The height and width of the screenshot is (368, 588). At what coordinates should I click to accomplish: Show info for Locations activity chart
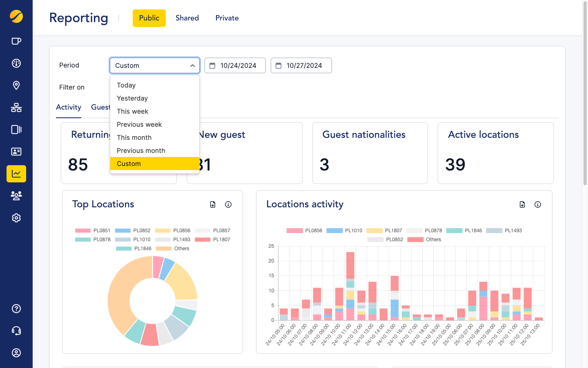pos(538,204)
